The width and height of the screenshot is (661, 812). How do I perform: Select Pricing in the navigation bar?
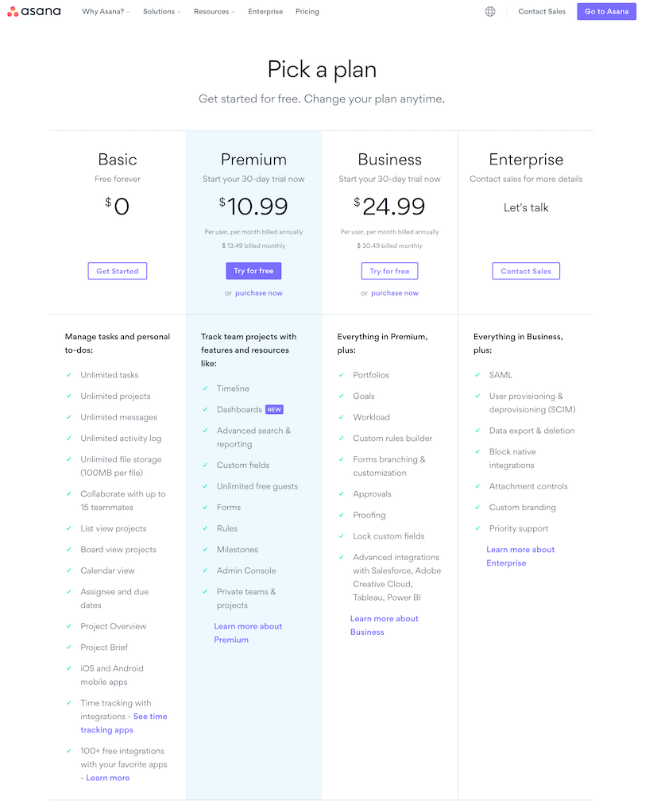point(307,11)
